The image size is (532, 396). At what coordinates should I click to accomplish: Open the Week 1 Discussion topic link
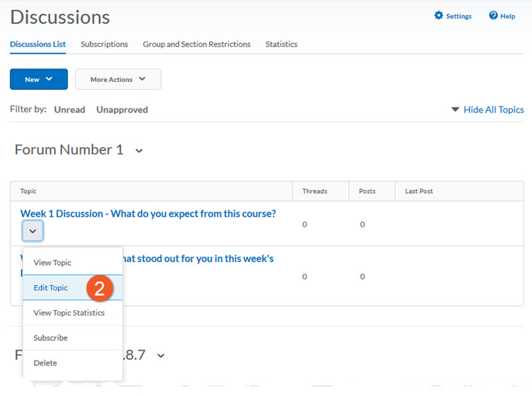148,214
